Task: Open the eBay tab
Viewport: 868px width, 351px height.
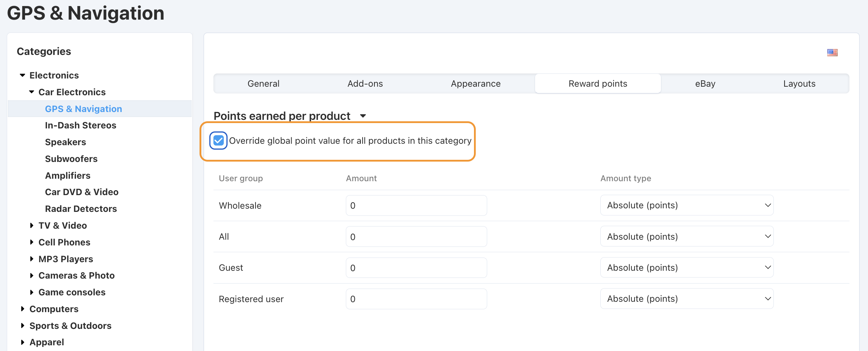Action: tap(705, 83)
